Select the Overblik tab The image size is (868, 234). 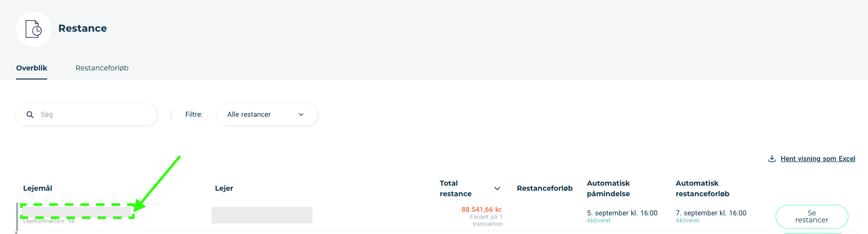32,68
